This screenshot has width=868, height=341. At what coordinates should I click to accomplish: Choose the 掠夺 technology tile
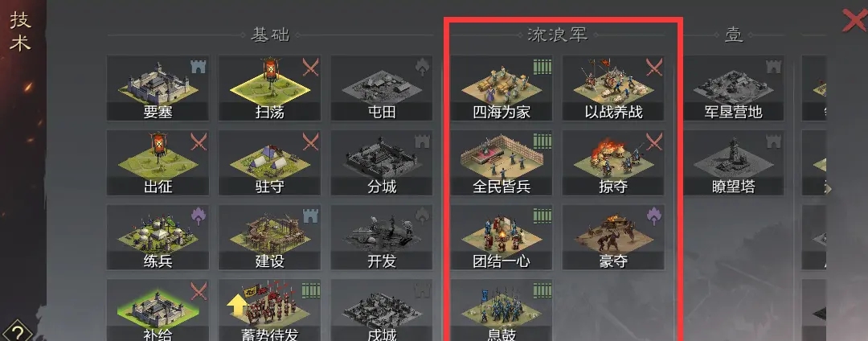tap(613, 162)
